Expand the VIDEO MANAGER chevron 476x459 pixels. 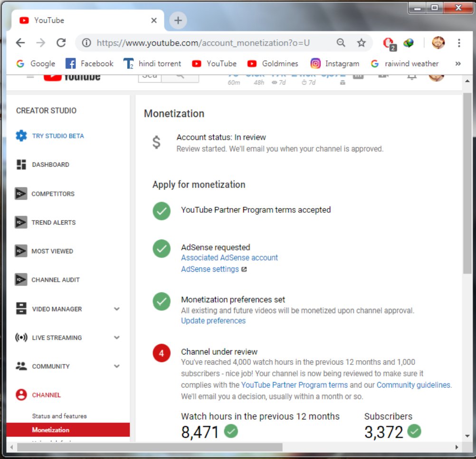coord(116,309)
